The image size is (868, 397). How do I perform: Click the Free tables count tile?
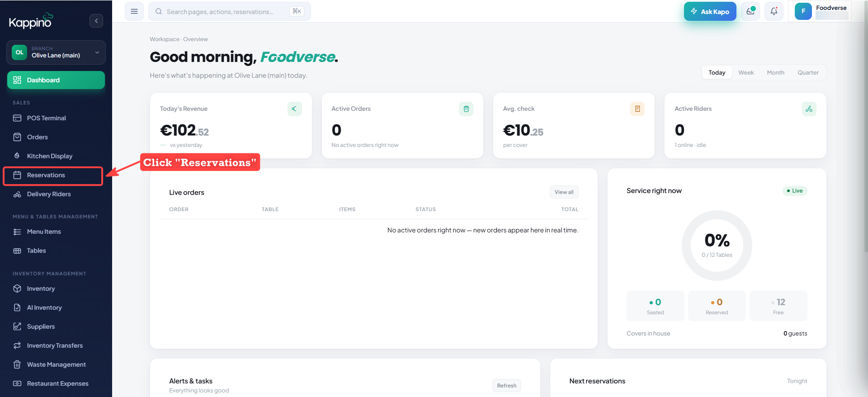click(778, 306)
